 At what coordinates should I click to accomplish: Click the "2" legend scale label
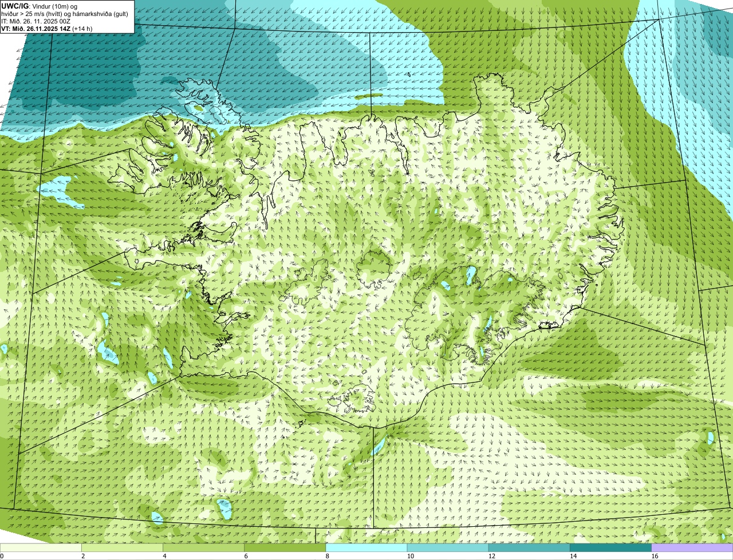[x=83, y=556]
